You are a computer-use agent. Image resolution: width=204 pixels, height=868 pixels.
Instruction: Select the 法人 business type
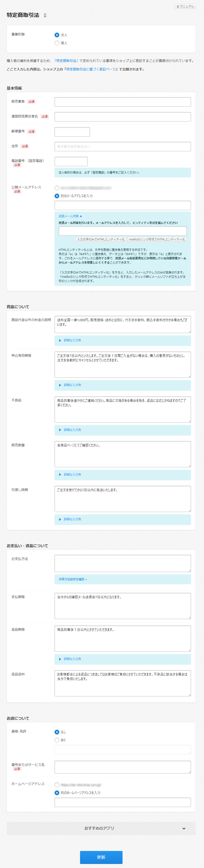pos(57,35)
